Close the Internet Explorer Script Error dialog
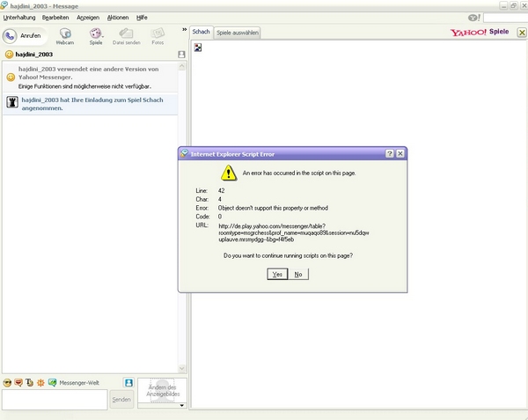This screenshot has height=420, width=528. pos(400,153)
